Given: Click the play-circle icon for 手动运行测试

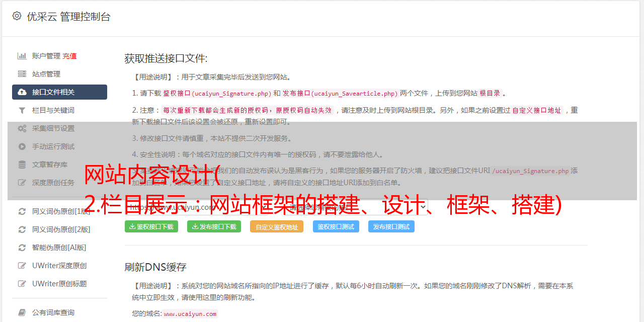Looking at the screenshot, I should click(22, 146).
